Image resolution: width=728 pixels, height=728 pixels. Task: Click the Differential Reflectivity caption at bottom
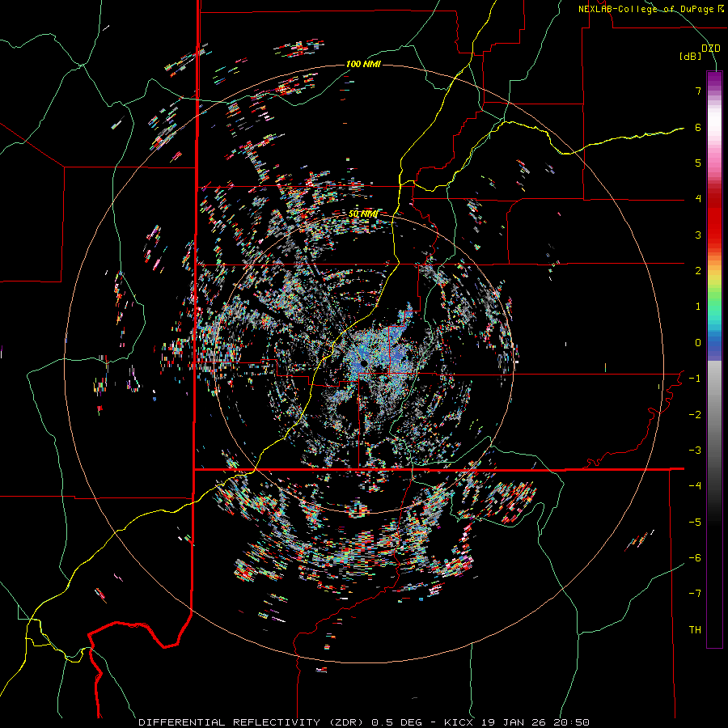tap(363, 722)
